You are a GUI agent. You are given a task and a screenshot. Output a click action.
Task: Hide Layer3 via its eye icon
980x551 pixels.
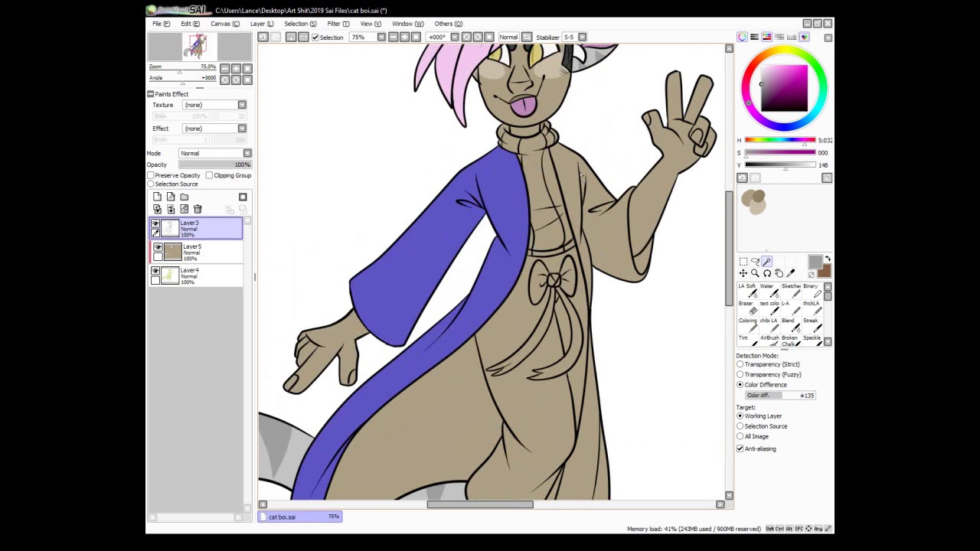point(155,223)
